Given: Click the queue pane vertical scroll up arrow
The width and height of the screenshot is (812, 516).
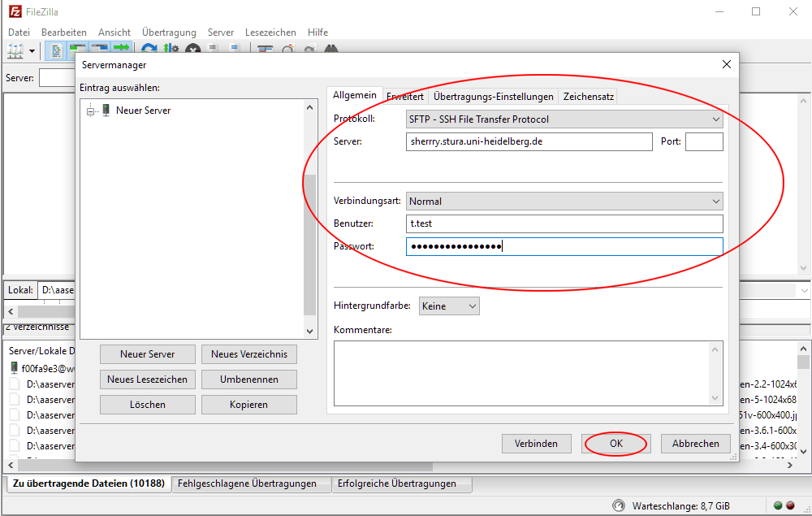Looking at the screenshot, I should coord(804,349).
